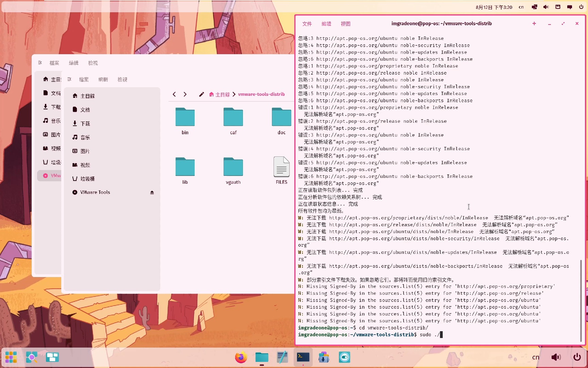Open the 編輯 menu in the back Files window
The image size is (588, 368).
point(73,63)
